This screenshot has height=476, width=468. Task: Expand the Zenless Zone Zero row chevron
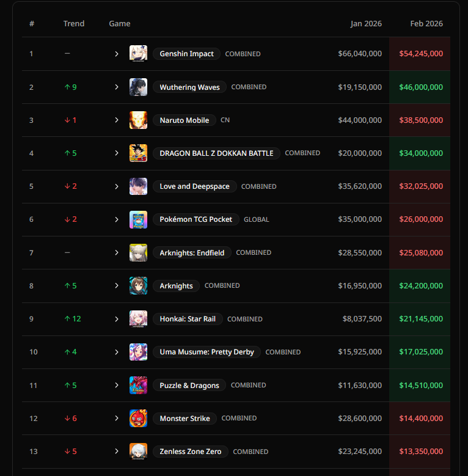(x=117, y=452)
